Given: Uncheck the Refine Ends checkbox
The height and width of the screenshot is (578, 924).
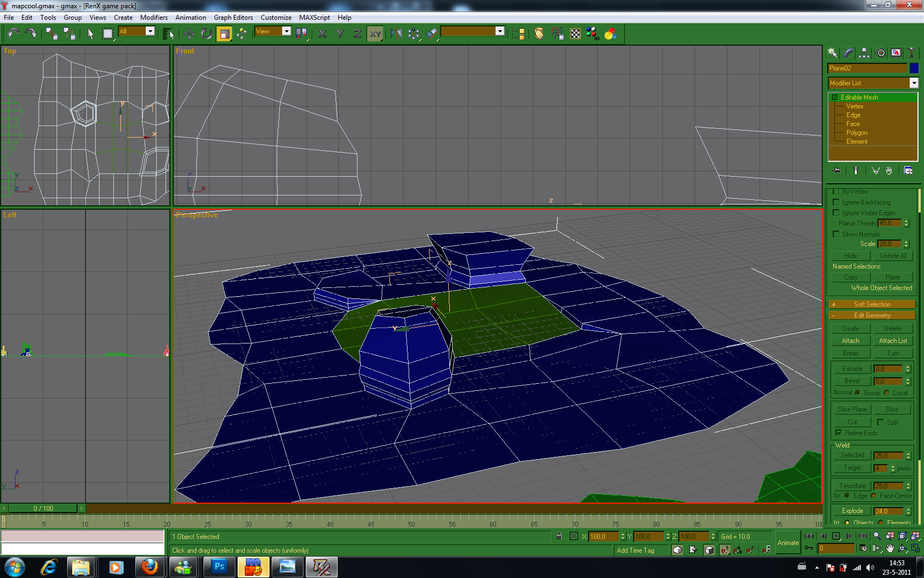Looking at the screenshot, I should [839, 433].
